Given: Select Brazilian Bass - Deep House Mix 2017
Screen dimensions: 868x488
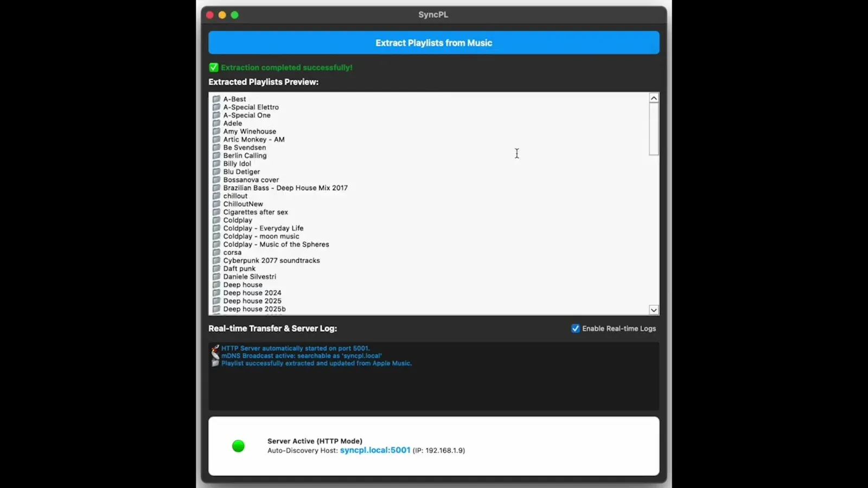Looking at the screenshot, I should tap(285, 188).
